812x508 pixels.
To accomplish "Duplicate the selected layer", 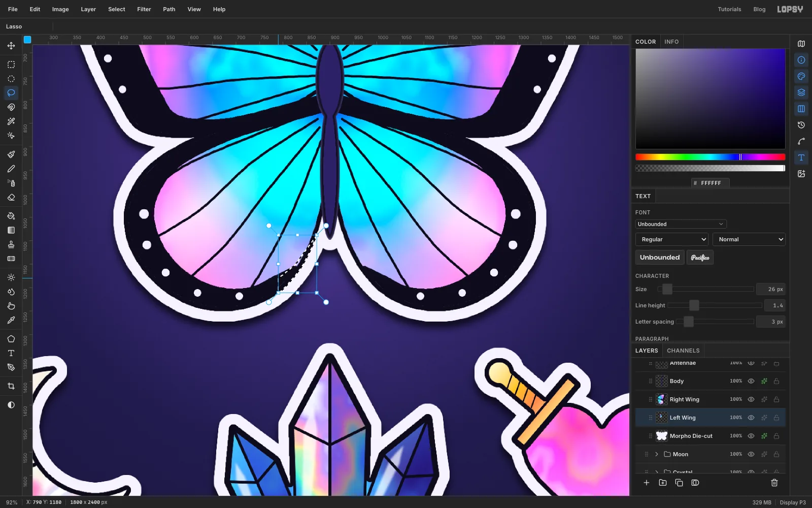I will tap(679, 483).
